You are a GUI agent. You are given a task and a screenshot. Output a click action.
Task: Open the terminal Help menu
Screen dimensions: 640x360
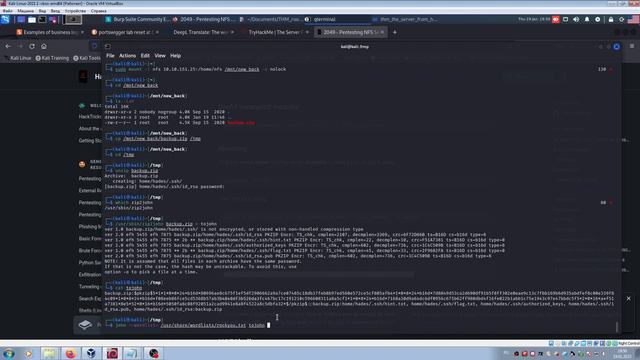[176, 56]
